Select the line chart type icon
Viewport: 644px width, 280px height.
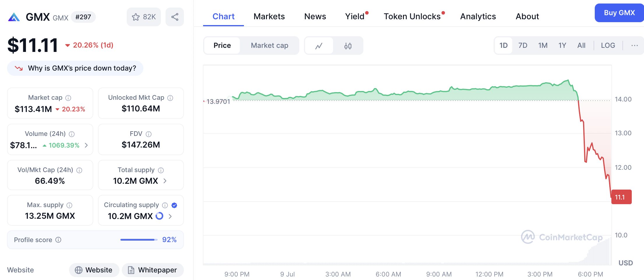click(x=319, y=45)
